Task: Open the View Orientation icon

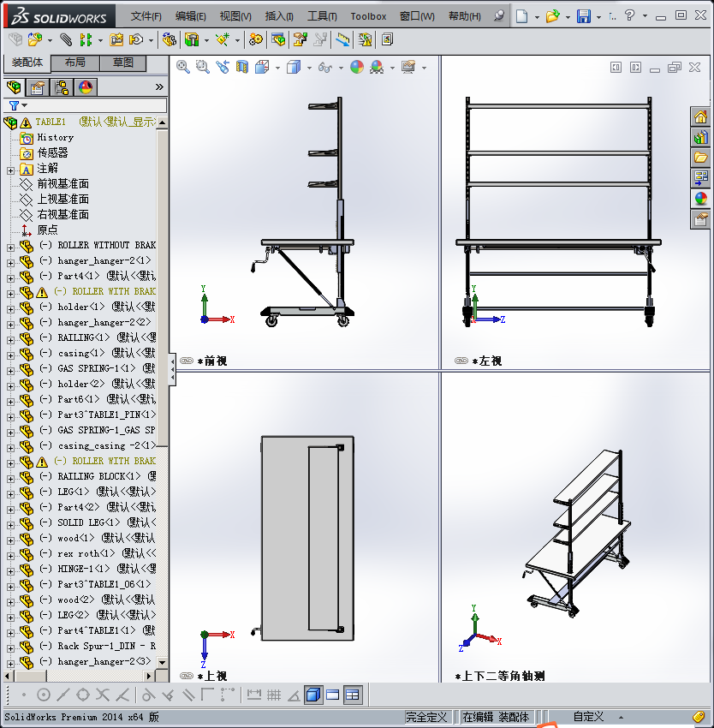Action: point(262,68)
